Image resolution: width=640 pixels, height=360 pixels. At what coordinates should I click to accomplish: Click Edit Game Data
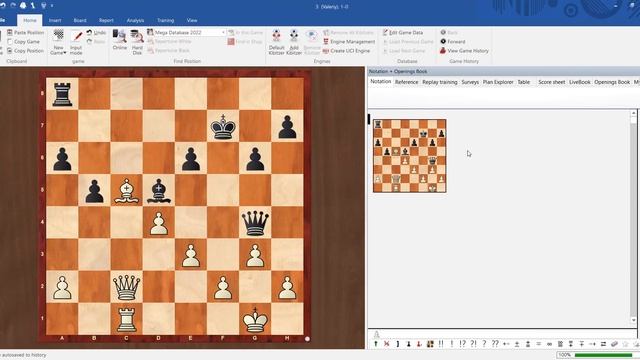pyautogui.click(x=403, y=32)
